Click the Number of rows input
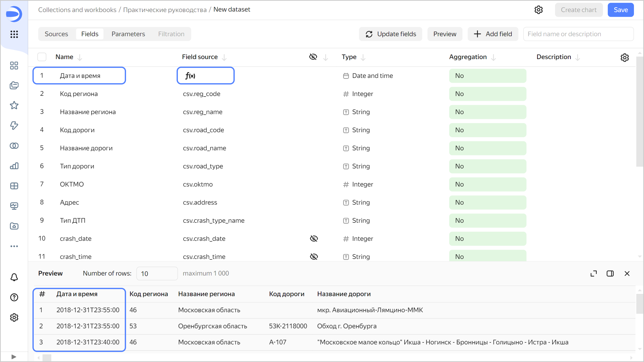 pyautogui.click(x=157, y=274)
